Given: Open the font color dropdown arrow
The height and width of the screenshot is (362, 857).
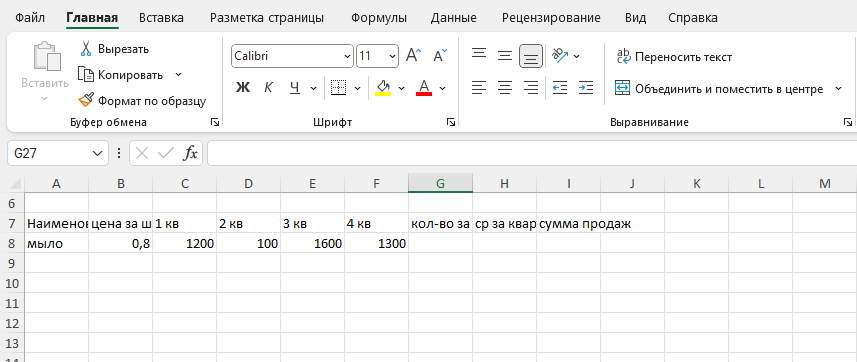Looking at the screenshot, I should coord(442,88).
